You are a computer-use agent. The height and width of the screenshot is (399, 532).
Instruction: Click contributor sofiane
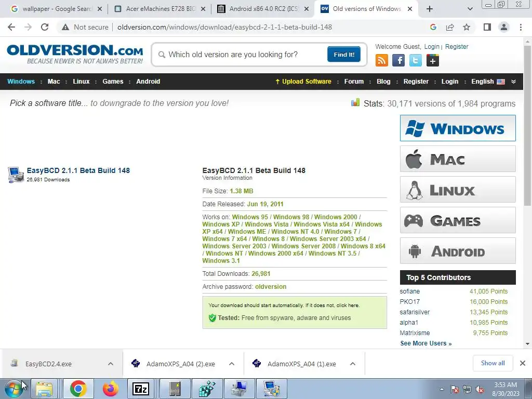tap(409, 291)
